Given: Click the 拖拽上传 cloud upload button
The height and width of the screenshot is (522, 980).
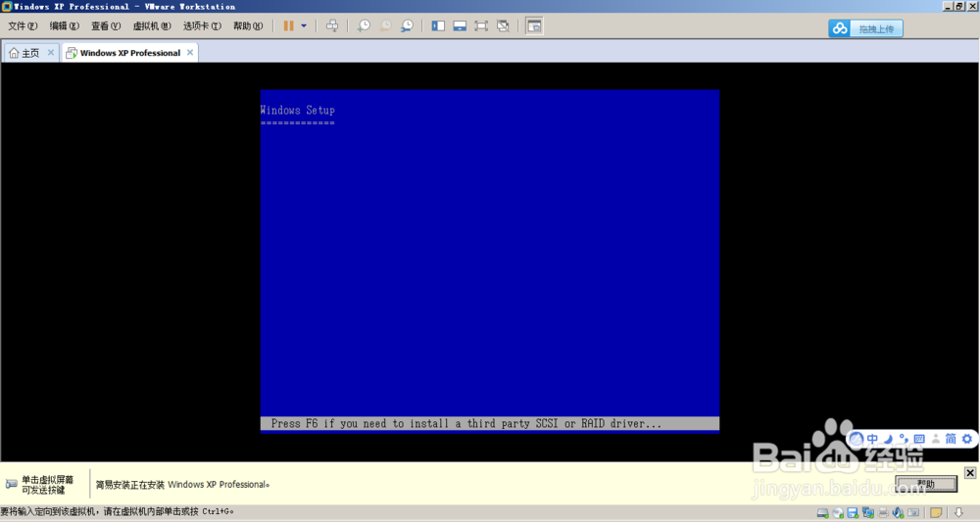Looking at the screenshot, I should (x=865, y=28).
